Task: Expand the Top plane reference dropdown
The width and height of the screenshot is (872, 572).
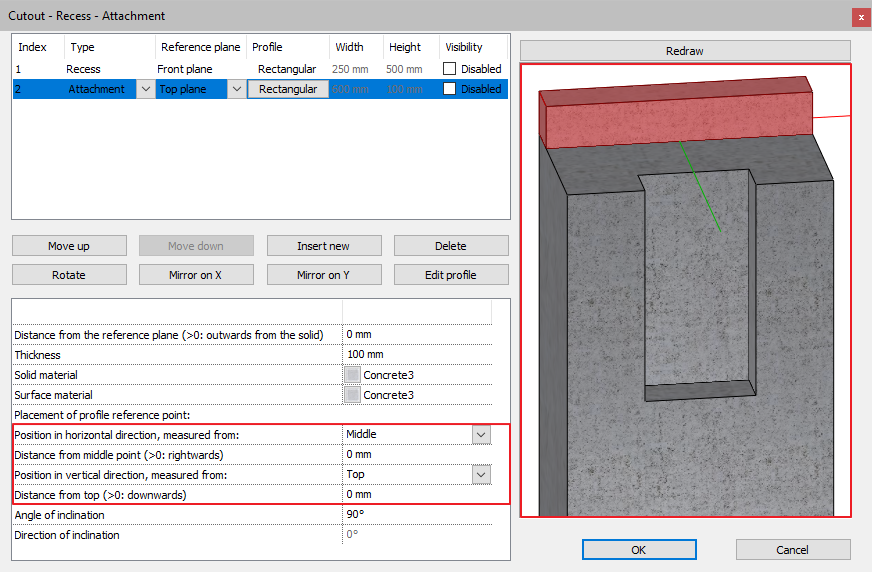Action: (x=236, y=89)
